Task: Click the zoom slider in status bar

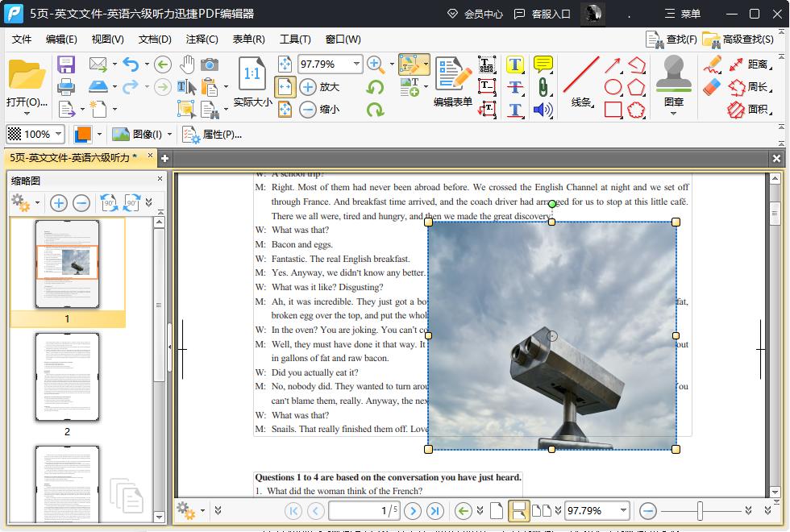Action: 700,510
